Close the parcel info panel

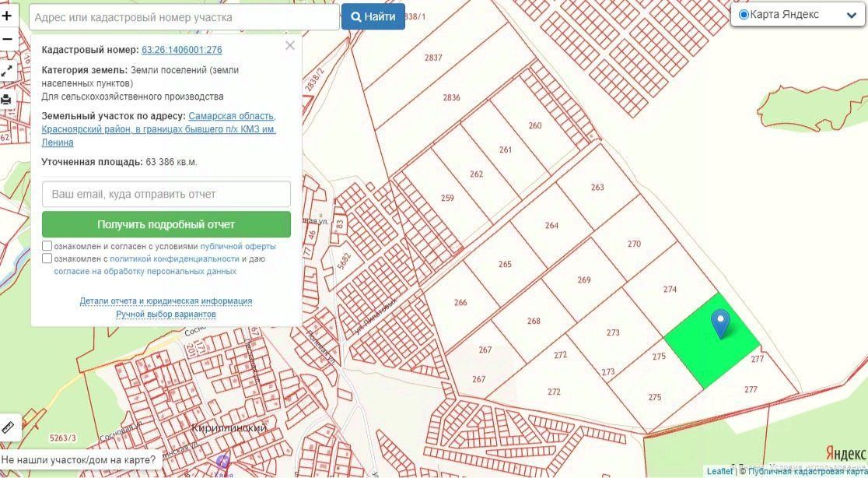[290, 46]
